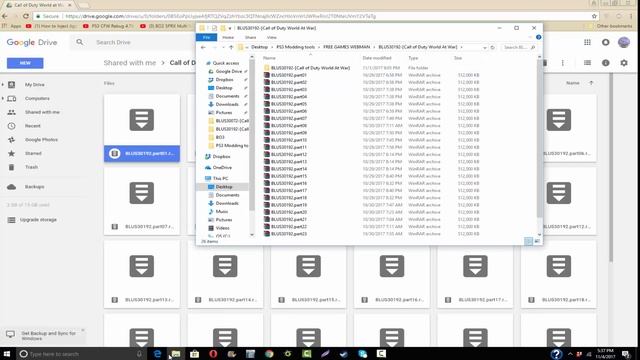
Task: Open the Home ribbon tab
Action: (x=228, y=37)
